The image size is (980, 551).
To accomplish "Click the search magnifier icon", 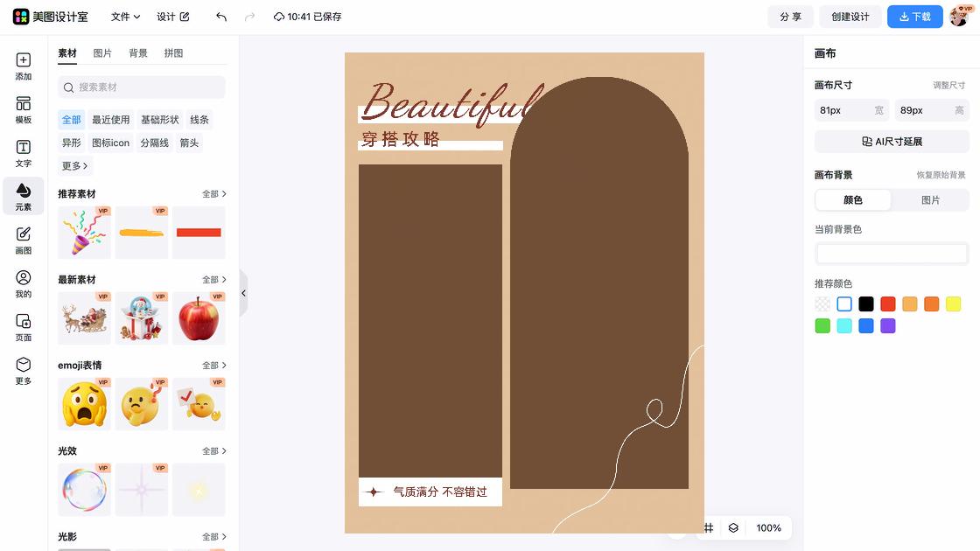I will pos(69,87).
